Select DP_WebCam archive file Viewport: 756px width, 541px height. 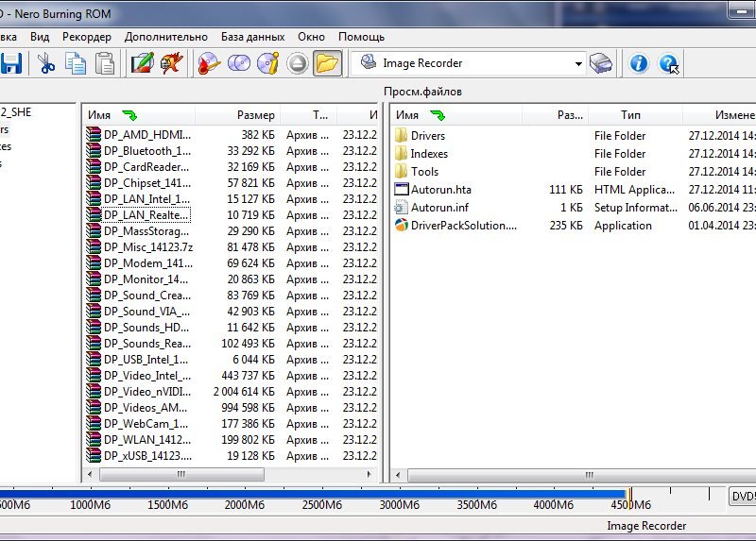point(146,424)
